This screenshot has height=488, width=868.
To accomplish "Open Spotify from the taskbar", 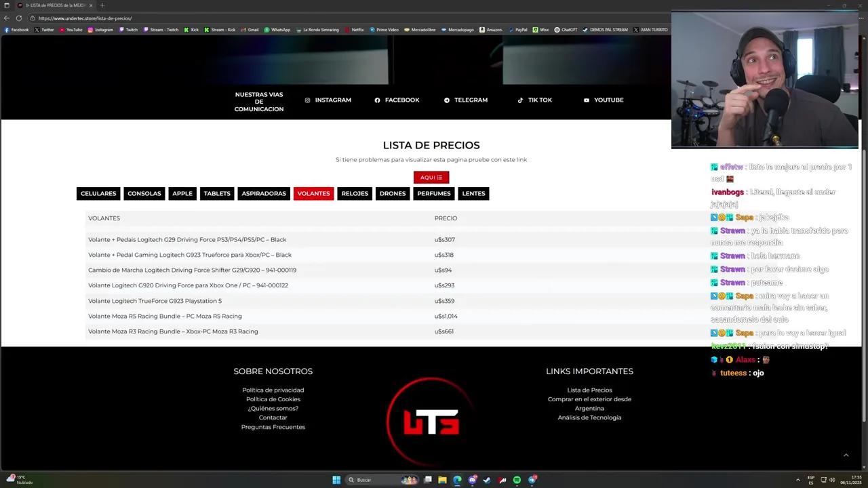I will [x=517, y=480].
